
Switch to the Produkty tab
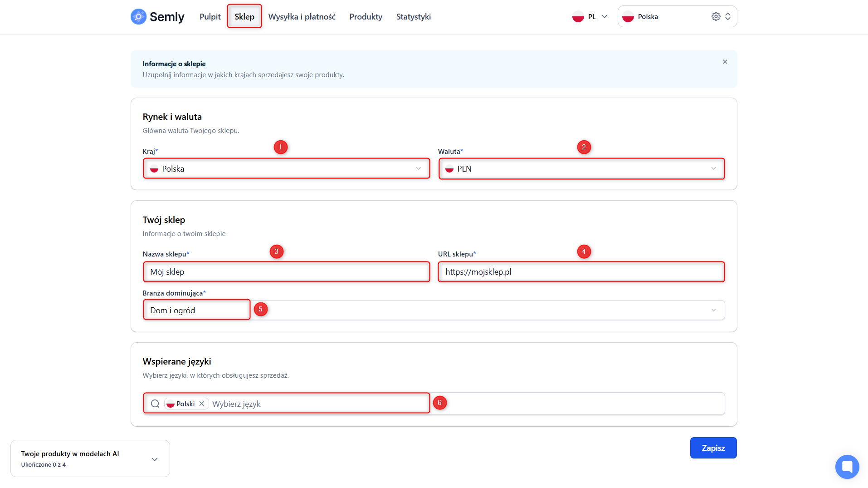click(x=366, y=17)
